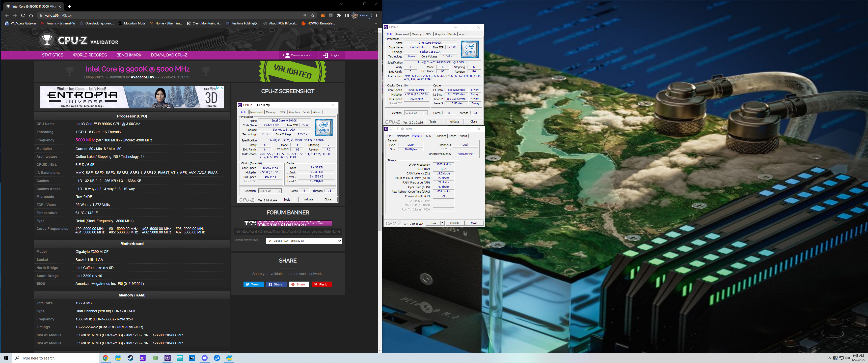Open 7-Zip from the taskbar
This screenshot has width=868, height=363.
192,358
